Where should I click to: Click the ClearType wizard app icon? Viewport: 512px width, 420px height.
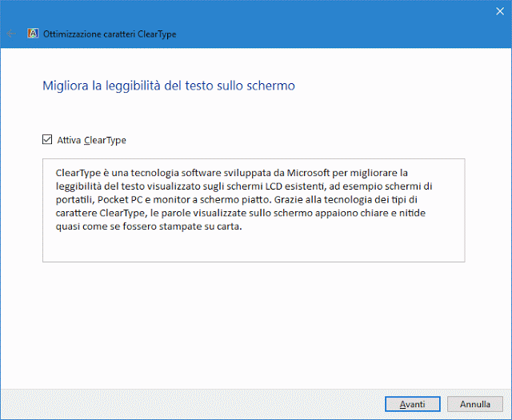point(33,34)
